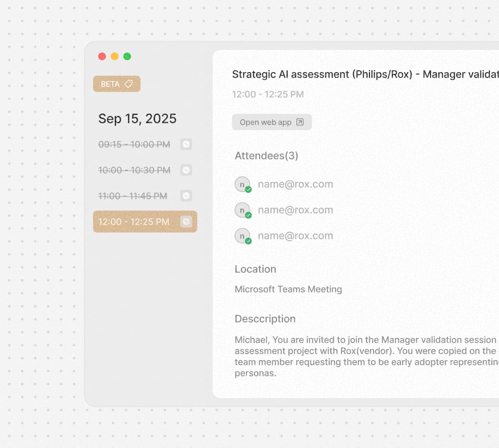Click the top name@rox.com email address
Viewport: 499px width, 448px height.
tap(295, 184)
